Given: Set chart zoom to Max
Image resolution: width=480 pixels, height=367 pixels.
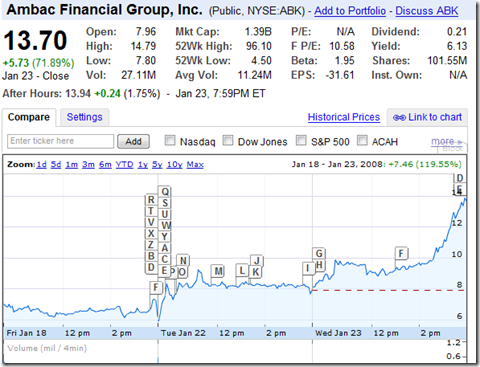Looking at the screenshot, I should pyautogui.click(x=195, y=165).
